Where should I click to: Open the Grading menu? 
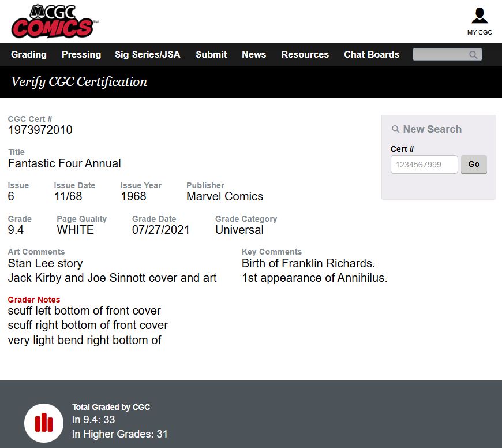click(x=29, y=54)
